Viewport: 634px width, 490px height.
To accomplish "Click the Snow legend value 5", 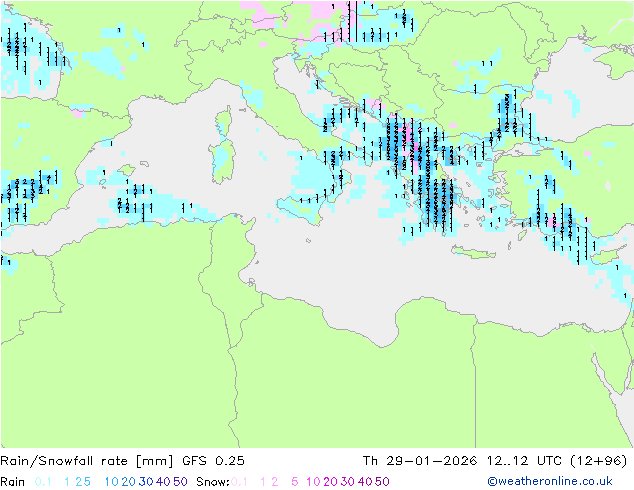I will point(295,482).
